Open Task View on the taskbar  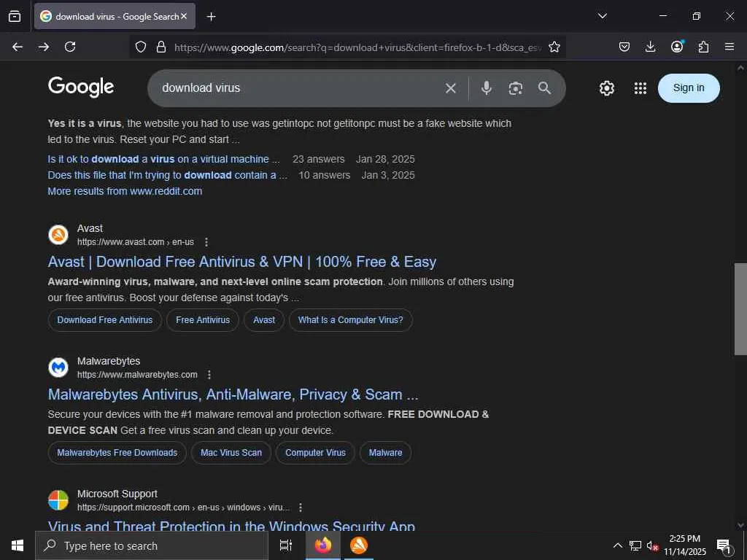point(286,545)
